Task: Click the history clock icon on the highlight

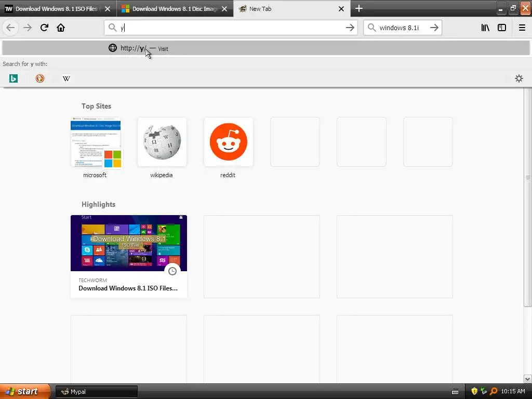Action: point(172,271)
